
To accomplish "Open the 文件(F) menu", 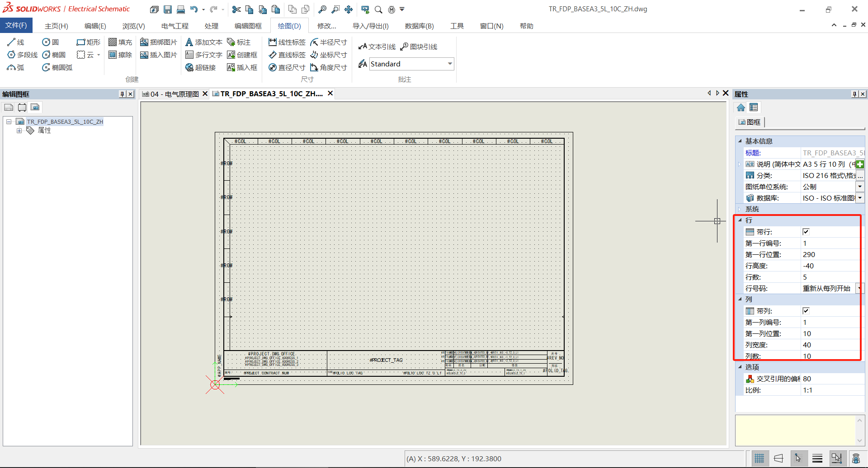I will point(16,25).
